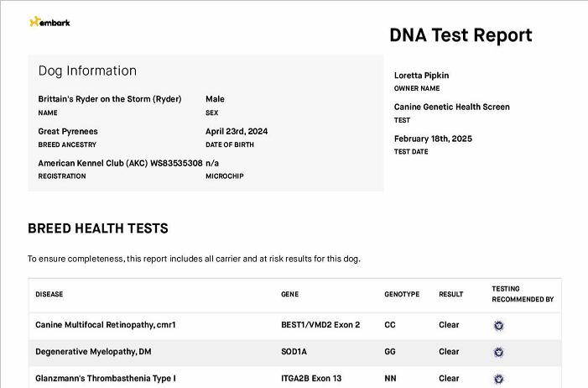Screen dimensions: 588x388
Task: Click the RESULT column header
Action: tap(450, 294)
